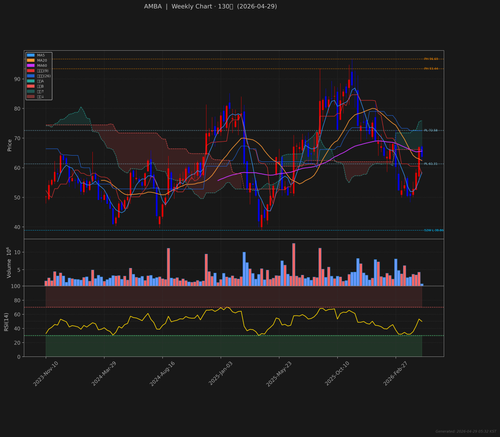This screenshot has height=437, width=500.
Task: Click the 0 tick on the RSI axis
Action: pyautogui.click(x=19, y=357)
